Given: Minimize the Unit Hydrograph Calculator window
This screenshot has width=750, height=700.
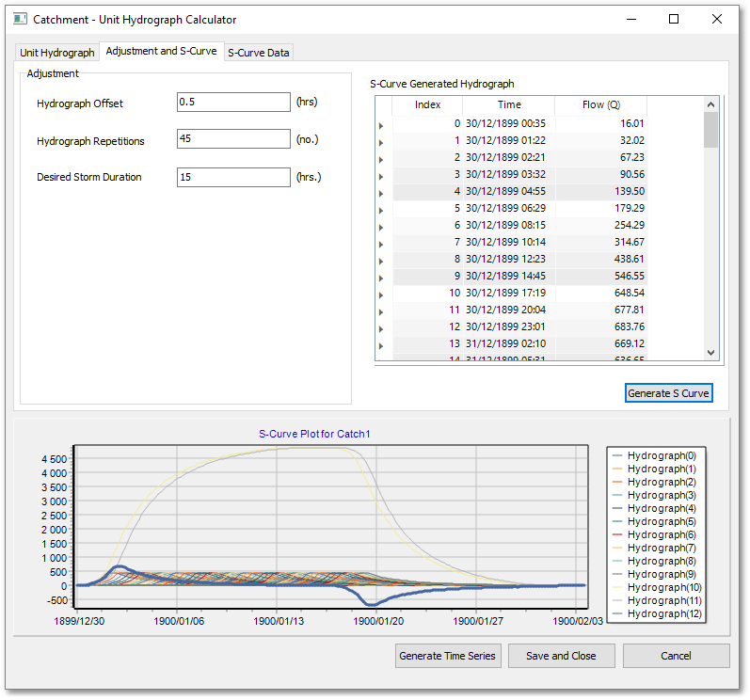Looking at the screenshot, I should coord(631,19).
